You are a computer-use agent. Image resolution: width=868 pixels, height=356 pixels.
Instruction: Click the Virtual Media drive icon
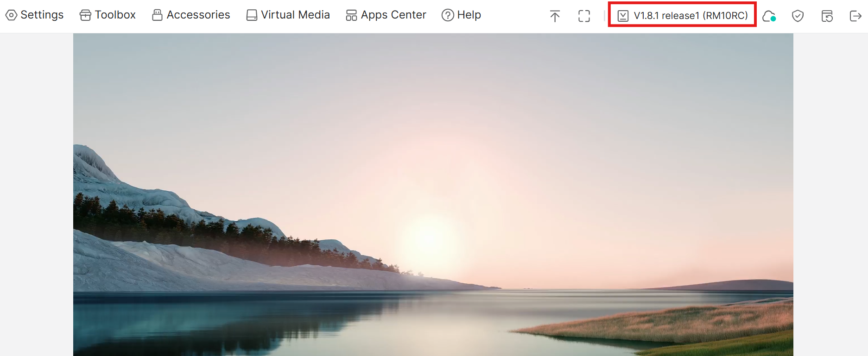tap(252, 15)
